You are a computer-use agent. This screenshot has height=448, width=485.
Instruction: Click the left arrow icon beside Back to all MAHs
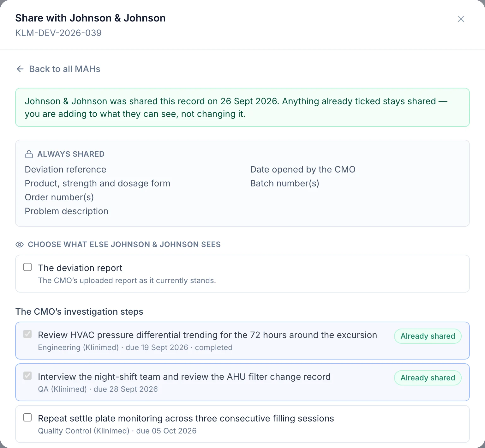tap(20, 69)
